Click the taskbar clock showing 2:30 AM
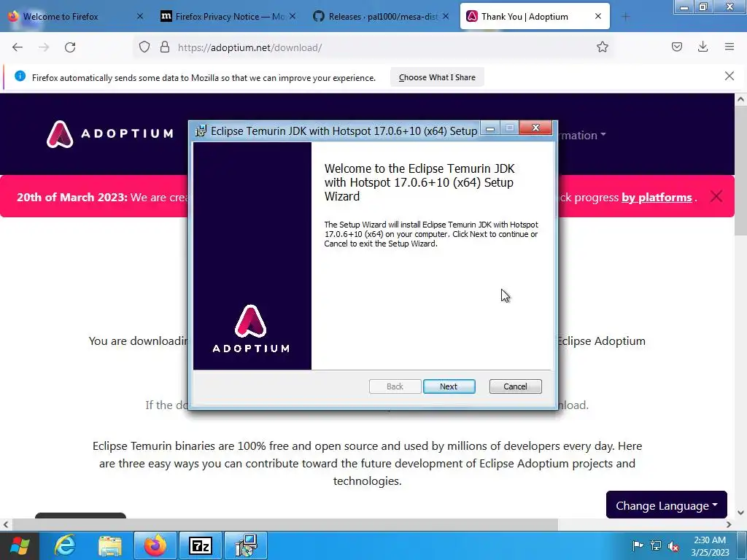Viewport: 747px width, 560px height. tap(710, 545)
